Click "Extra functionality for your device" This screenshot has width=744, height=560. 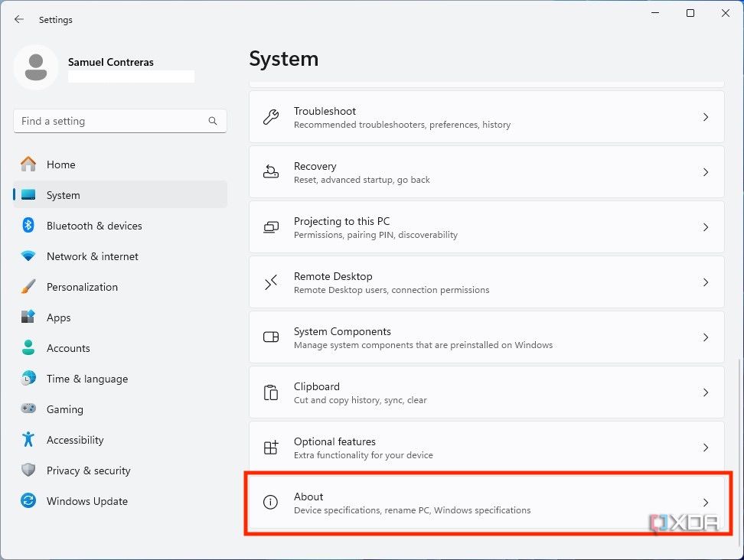pyautogui.click(x=363, y=455)
